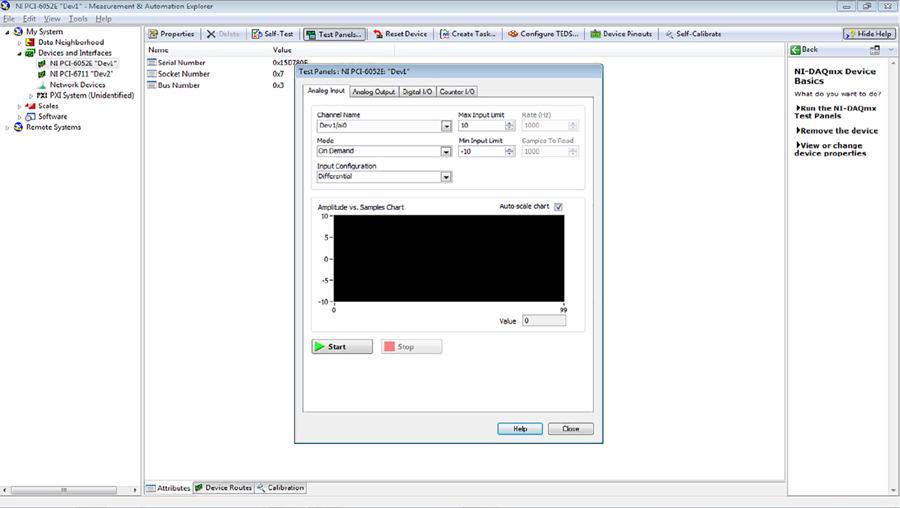The image size is (900, 508).
Task: Select NI PCI-6711 "Dev2" device
Action: coord(81,74)
